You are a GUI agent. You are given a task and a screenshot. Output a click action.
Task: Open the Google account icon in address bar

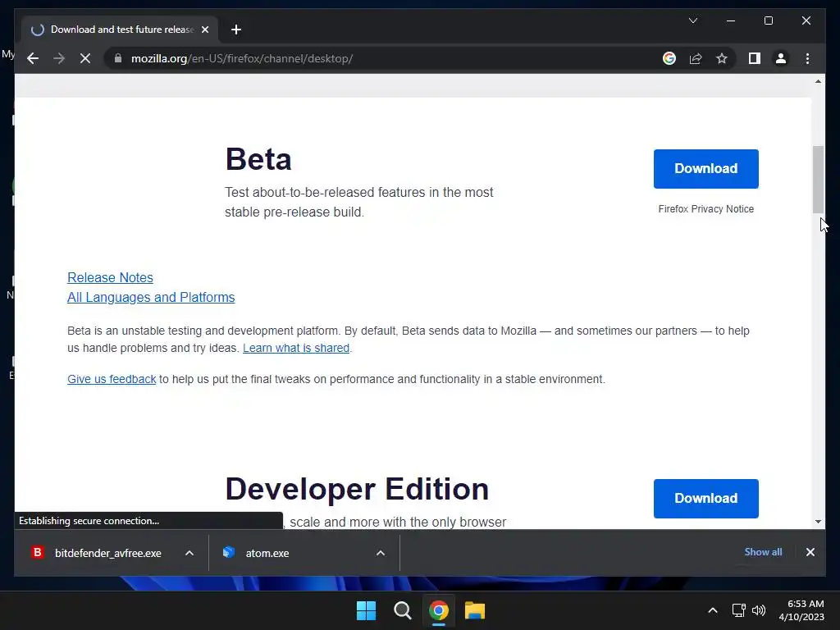pos(669,58)
